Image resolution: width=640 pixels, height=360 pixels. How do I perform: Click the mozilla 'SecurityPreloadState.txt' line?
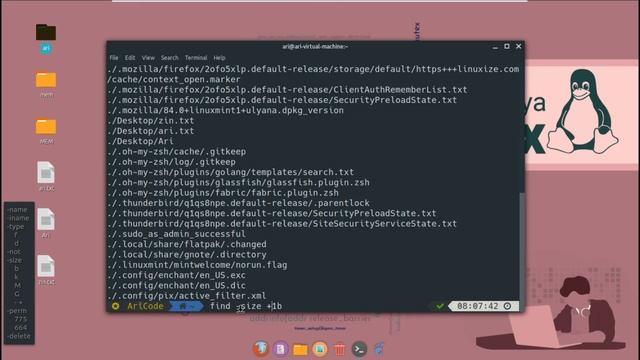pyautogui.click(x=282, y=100)
